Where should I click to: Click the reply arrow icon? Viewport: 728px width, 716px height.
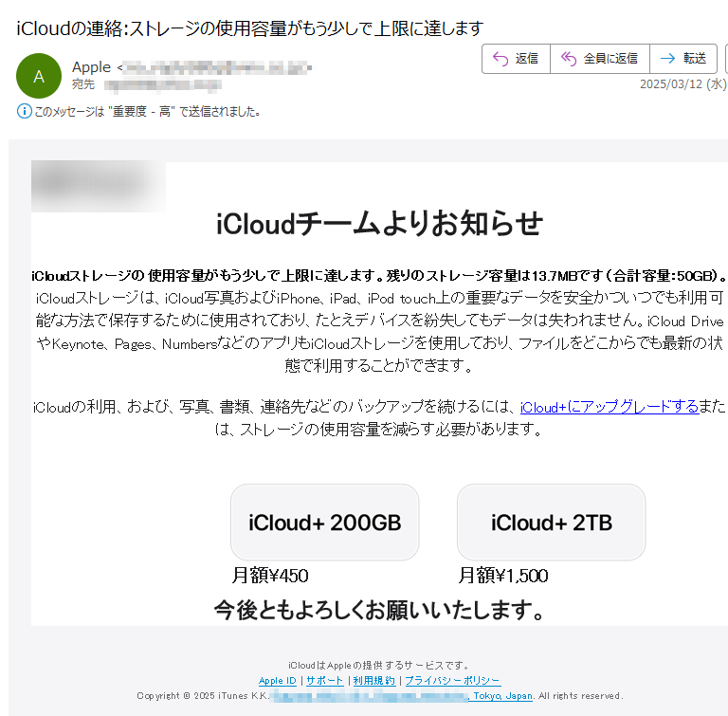click(x=500, y=59)
